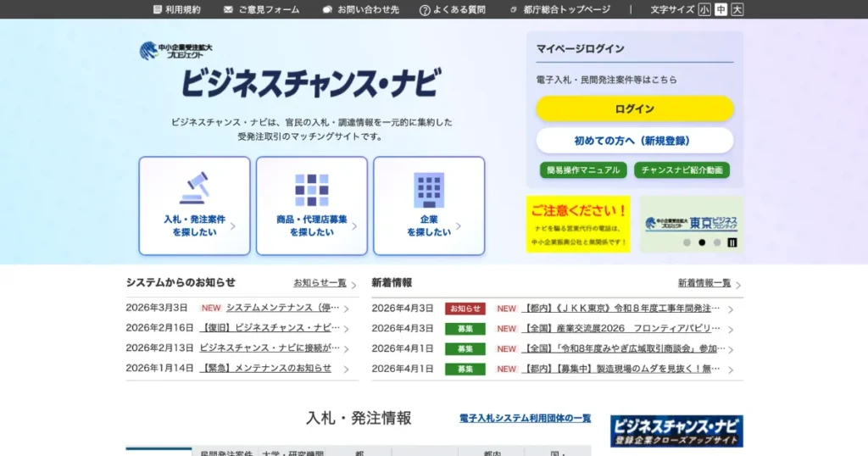Click the arrow on 商品・代理店募集を探したい card
Screen dimensions: 868x456
[354, 225]
